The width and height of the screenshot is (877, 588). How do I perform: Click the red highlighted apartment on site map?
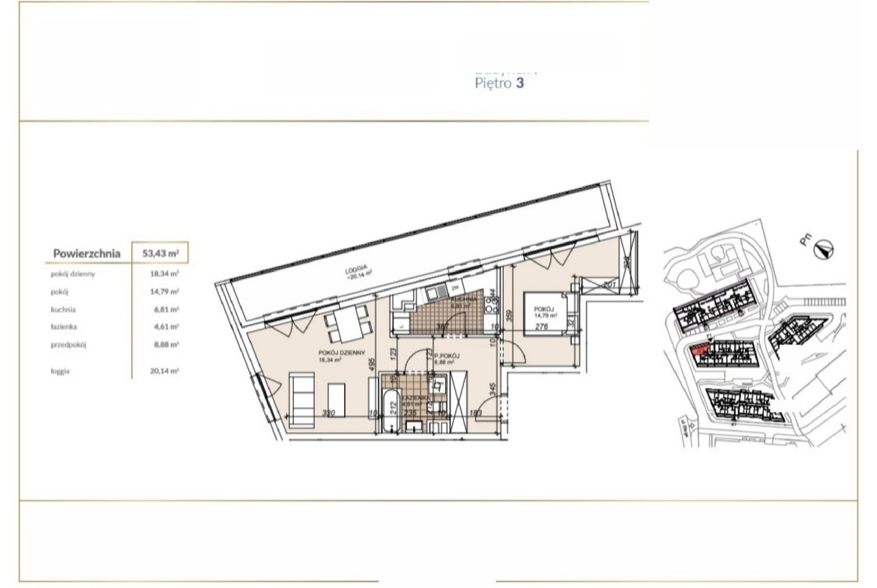[x=699, y=350]
